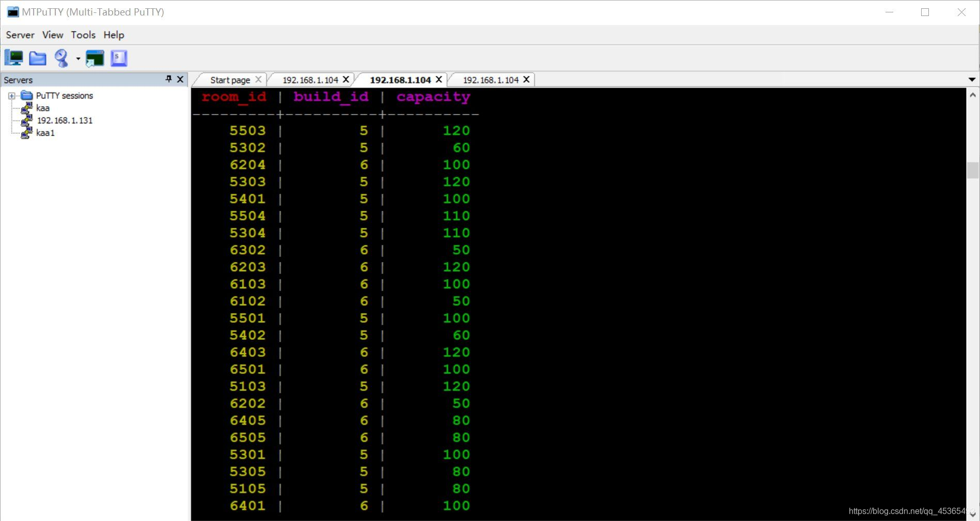This screenshot has width=980, height=521.
Task: Switch to the Start page tab
Action: pyautogui.click(x=230, y=80)
